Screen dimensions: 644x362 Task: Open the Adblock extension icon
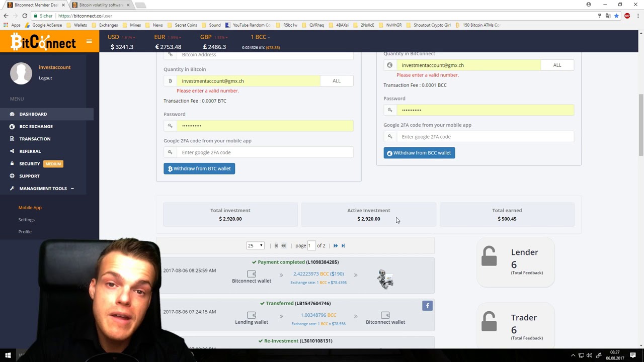point(627,16)
